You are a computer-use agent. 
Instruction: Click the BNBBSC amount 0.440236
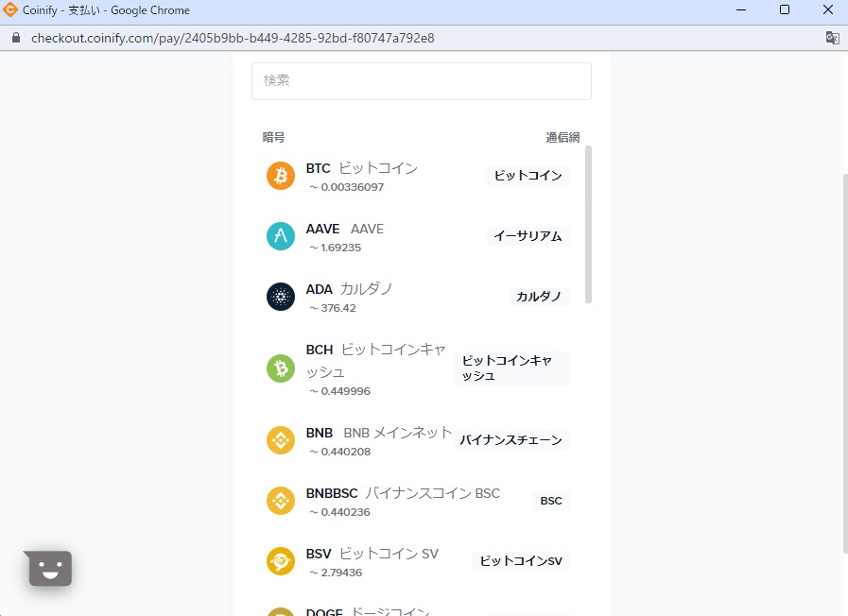pyautogui.click(x=339, y=512)
